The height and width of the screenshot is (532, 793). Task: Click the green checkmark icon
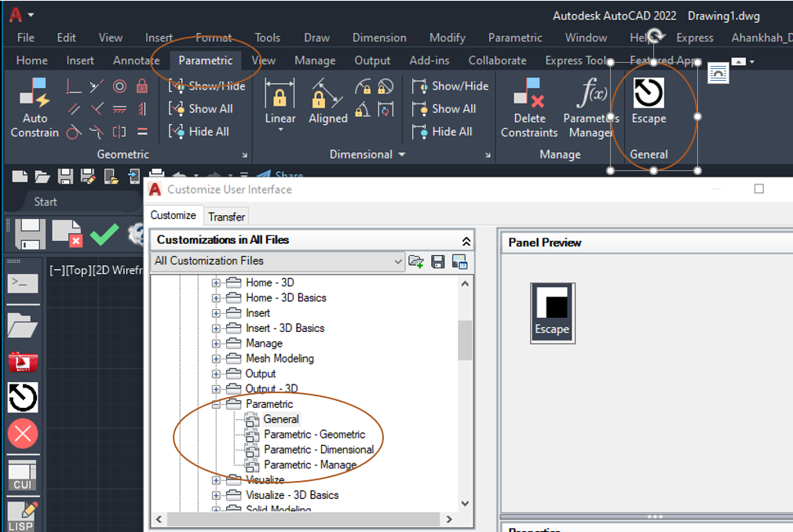[x=104, y=234]
